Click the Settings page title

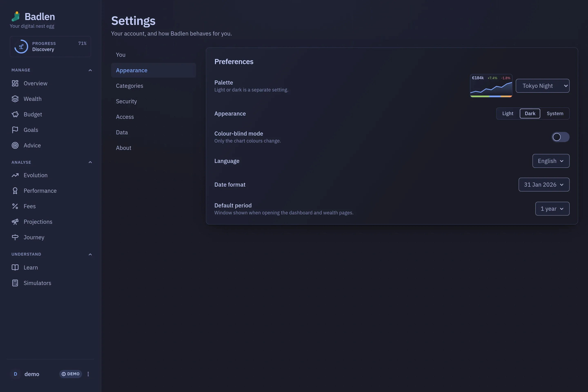point(133,21)
